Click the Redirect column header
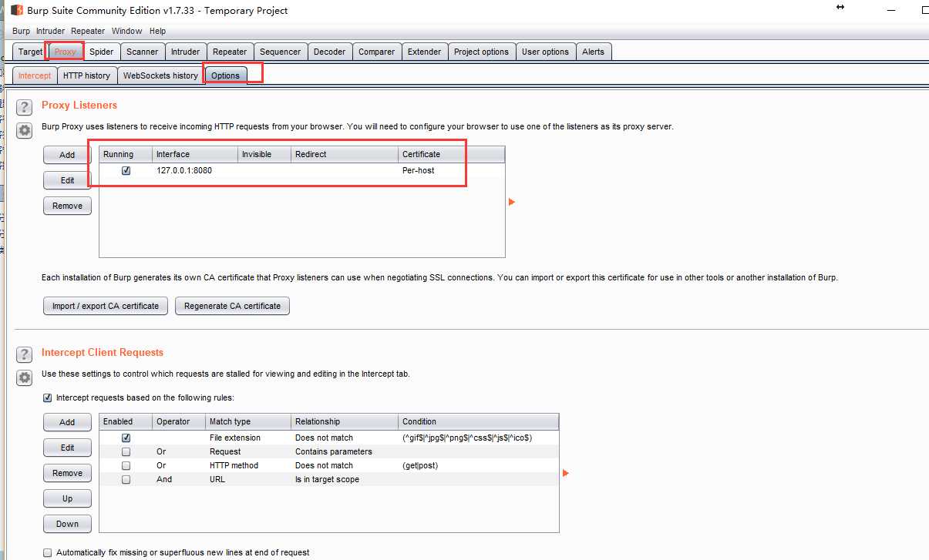Screen dimensions: 929x560 click(x=345, y=154)
